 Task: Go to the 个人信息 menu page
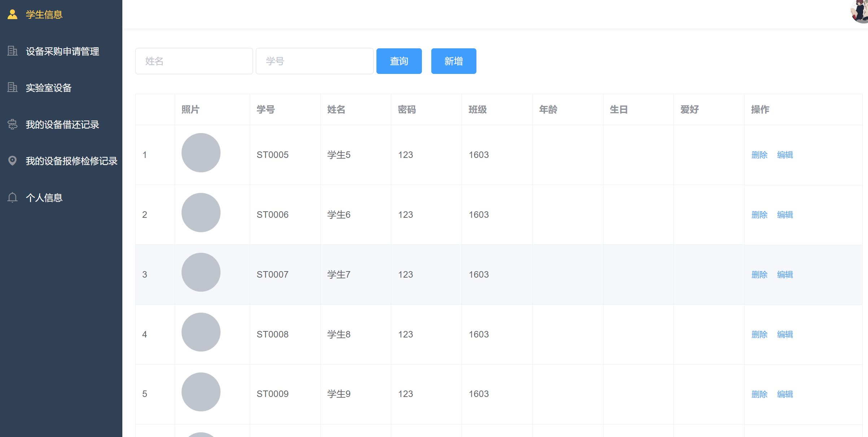pyautogui.click(x=44, y=198)
